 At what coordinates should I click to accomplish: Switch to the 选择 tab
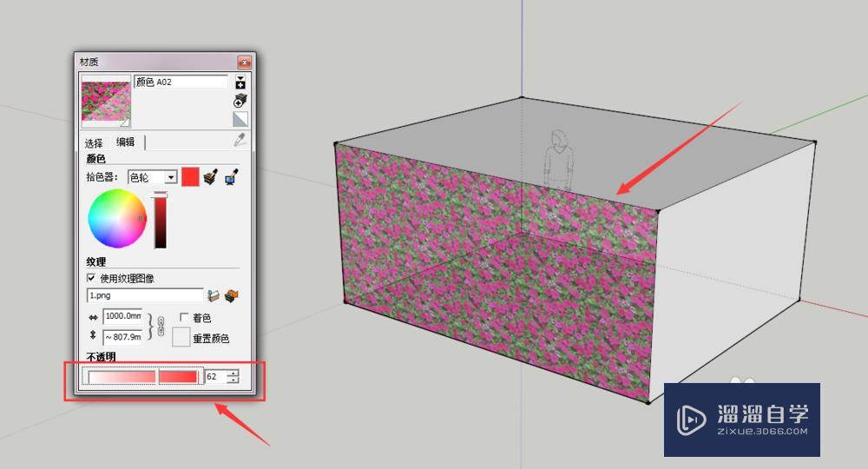click(94, 142)
